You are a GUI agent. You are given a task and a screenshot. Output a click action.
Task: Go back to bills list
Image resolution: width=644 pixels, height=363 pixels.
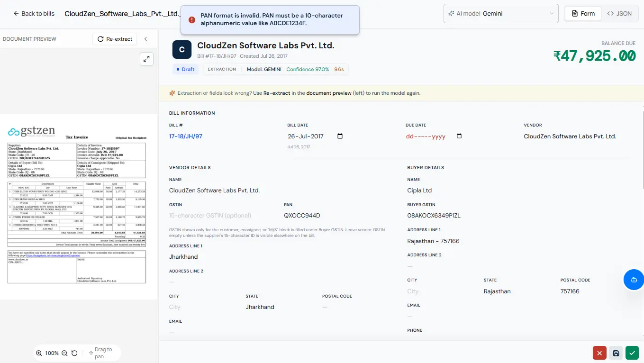pos(34,14)
